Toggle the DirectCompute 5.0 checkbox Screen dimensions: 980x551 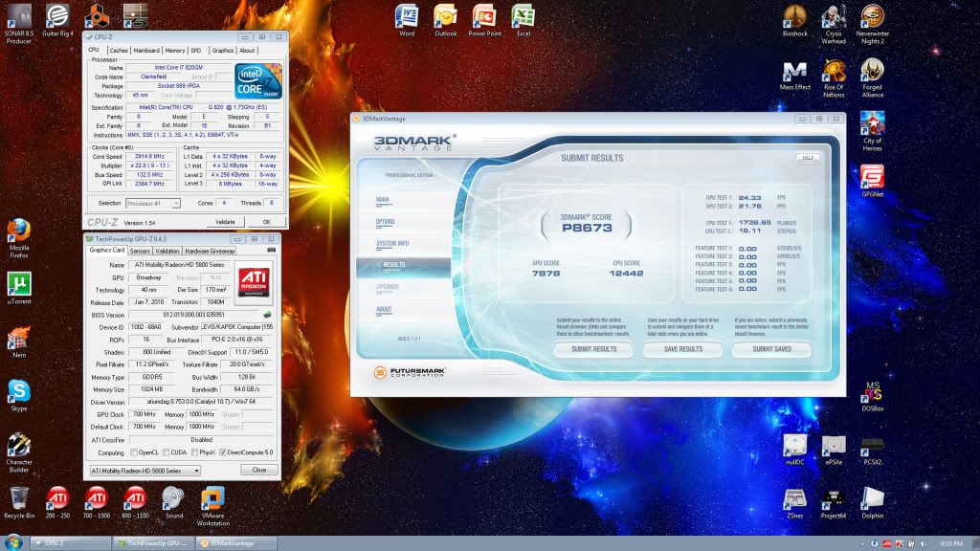click(x=222, y=452)
